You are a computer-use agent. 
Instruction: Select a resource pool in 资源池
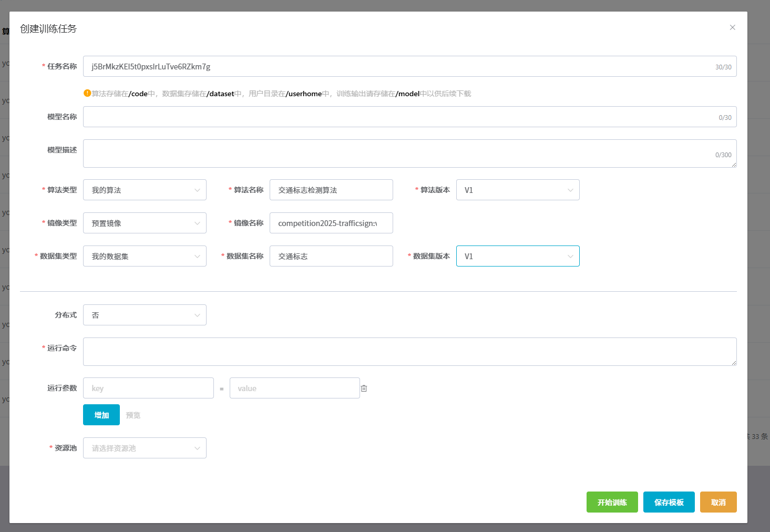click(x=145, y=448)
